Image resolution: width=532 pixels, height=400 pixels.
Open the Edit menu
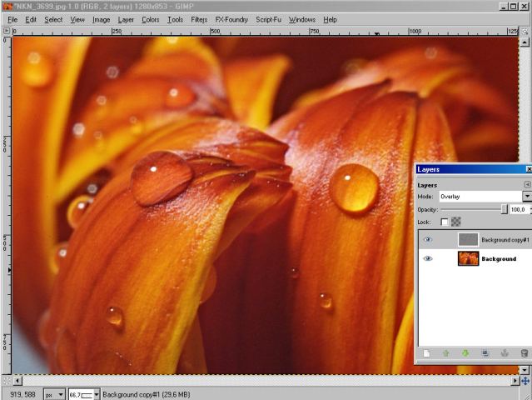(x=31, y=20)
